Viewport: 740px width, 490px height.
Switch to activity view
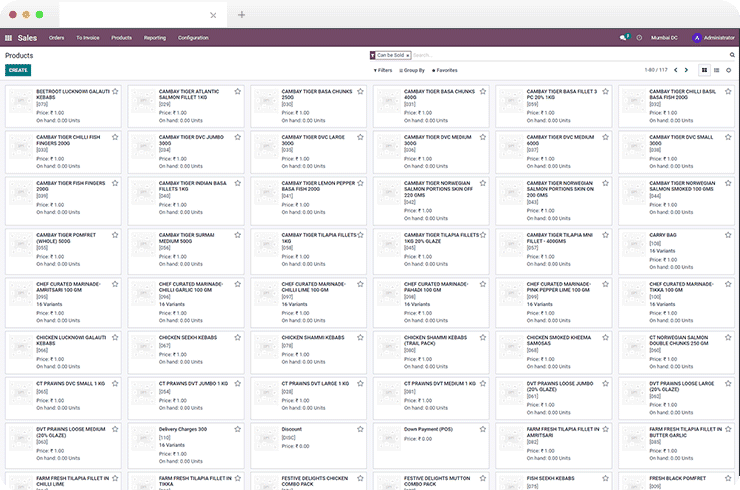click(728, 70)
